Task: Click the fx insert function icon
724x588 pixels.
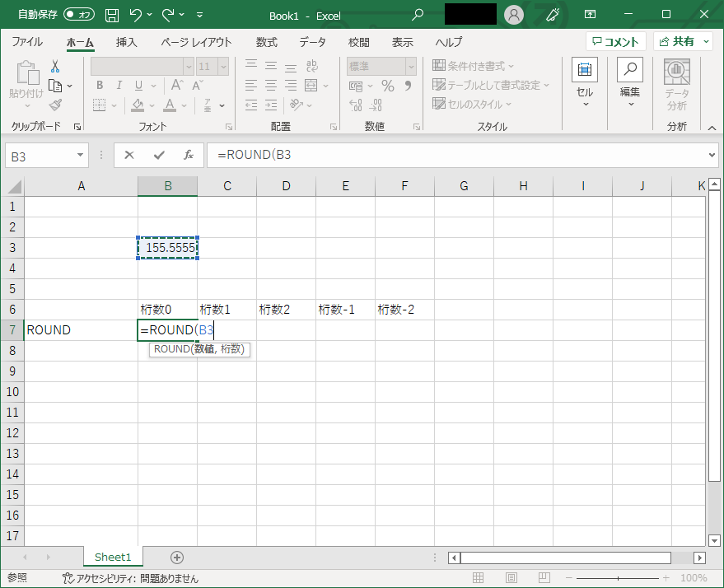Action: click(189, 155)
